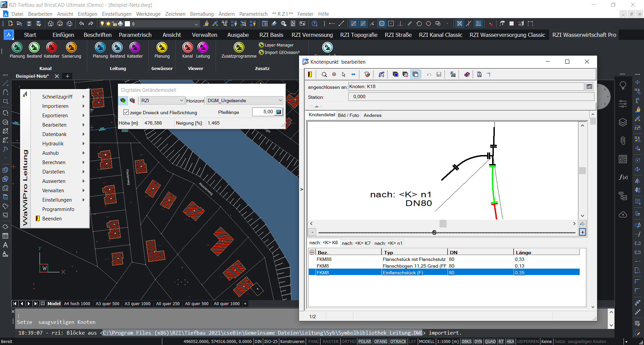Click the blue minus icon in Knotenpunkt toolbar

coord(353,74)
